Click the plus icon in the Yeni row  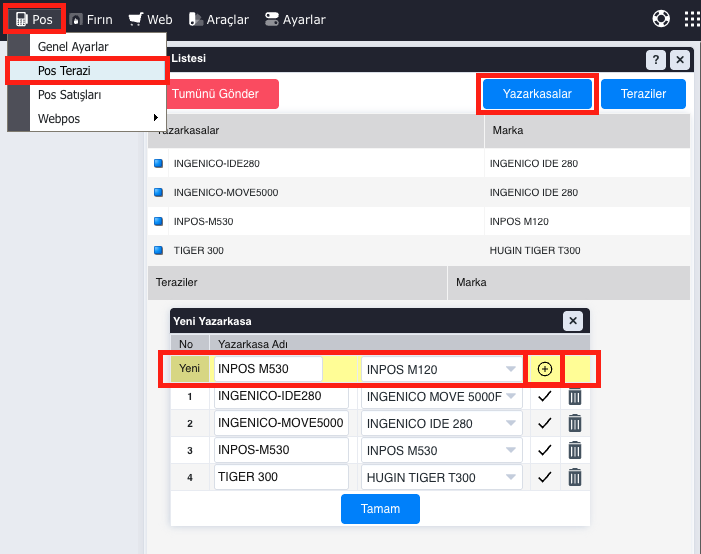544,369
